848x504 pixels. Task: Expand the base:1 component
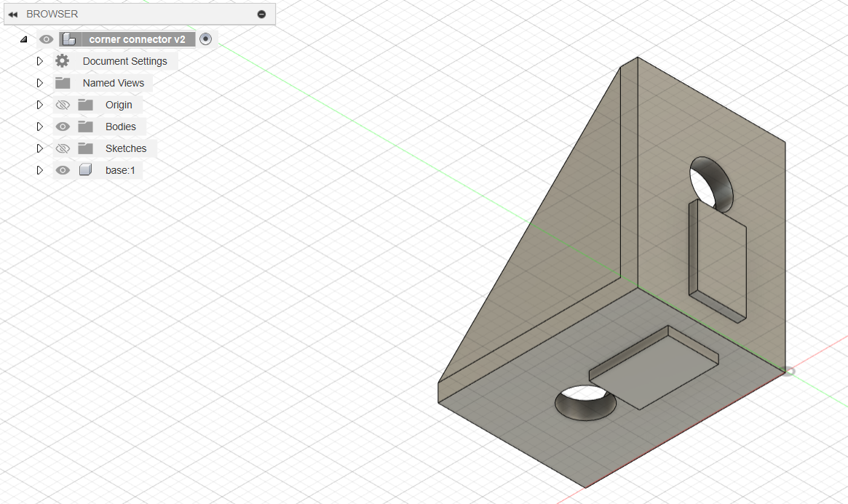click(39, 170)
